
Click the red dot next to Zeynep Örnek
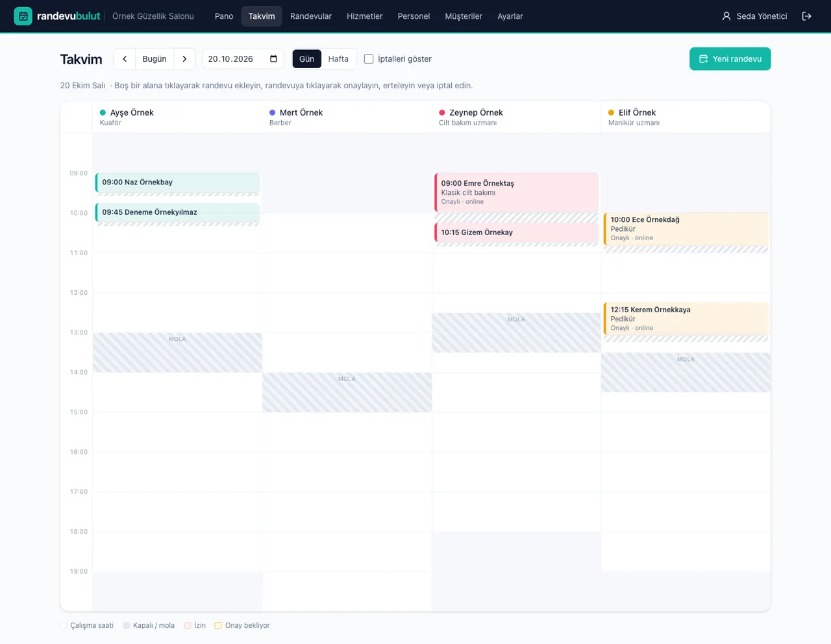pos(442,113)
